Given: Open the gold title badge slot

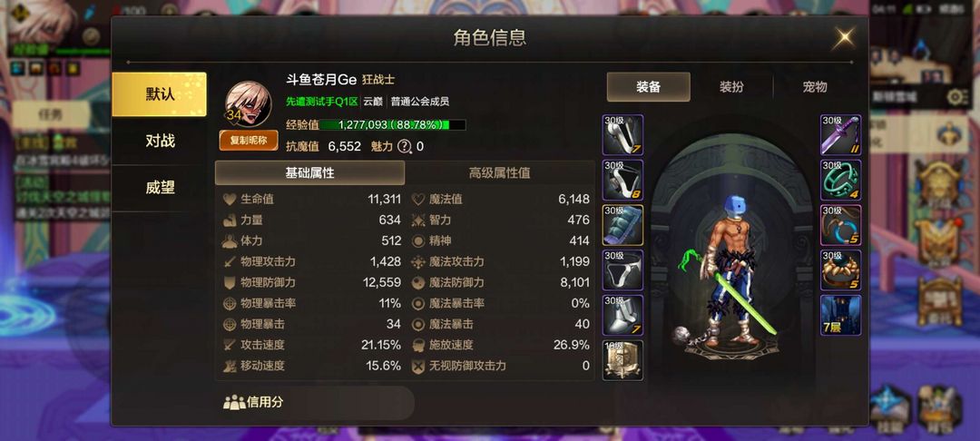Looking at the screenshot, I should coord(622,360).
